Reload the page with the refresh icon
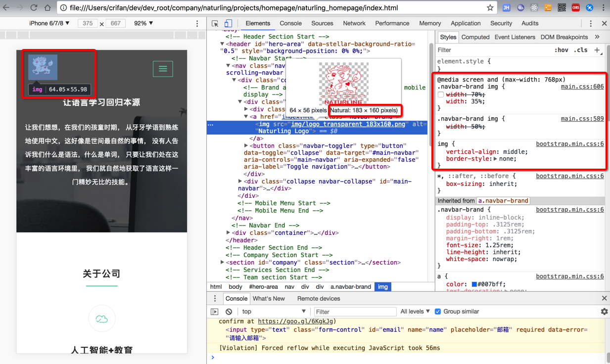Image resolution: width=610 pixels, height=364 pixels. (34, 7)
